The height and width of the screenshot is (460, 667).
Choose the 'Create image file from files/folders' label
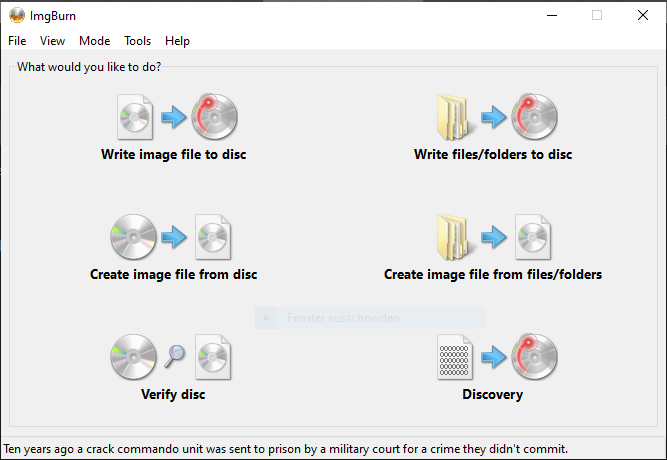click(493, 274)
